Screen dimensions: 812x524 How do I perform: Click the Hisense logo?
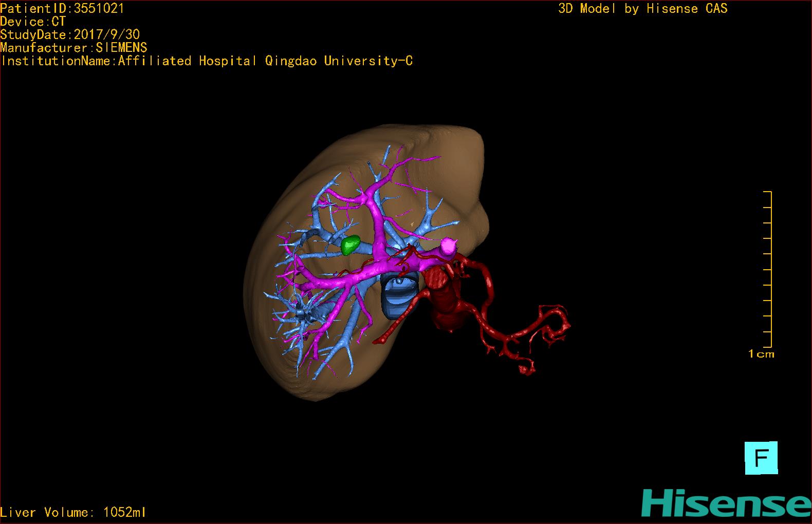[726, 503]
